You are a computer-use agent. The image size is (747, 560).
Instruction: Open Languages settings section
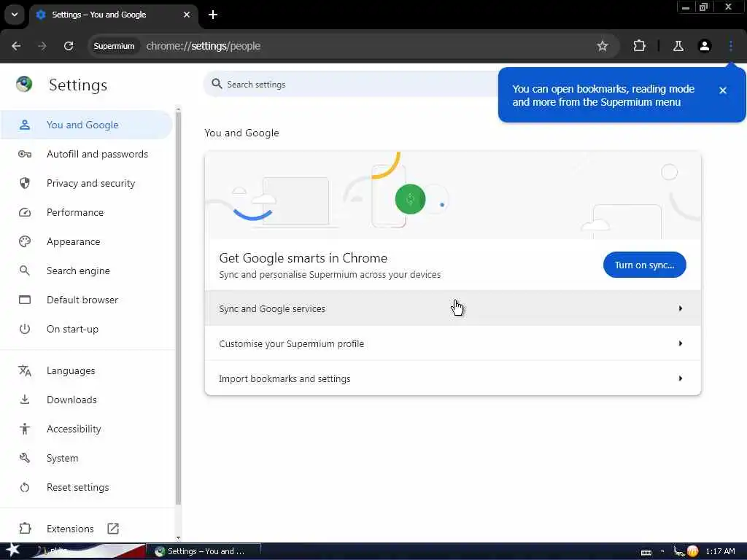tap(87, 370)
